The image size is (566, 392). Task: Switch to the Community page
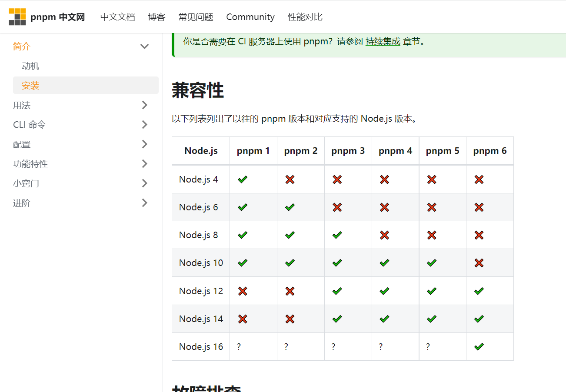(x=250, y=17)
